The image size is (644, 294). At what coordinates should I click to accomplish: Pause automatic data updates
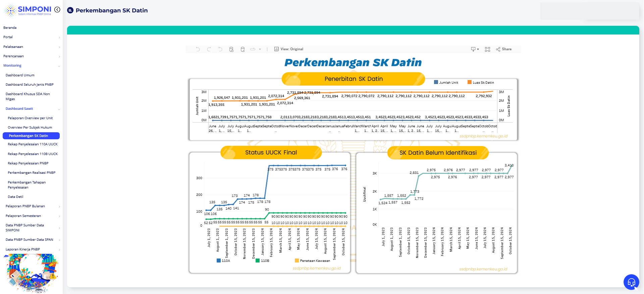tap(243, 49)
